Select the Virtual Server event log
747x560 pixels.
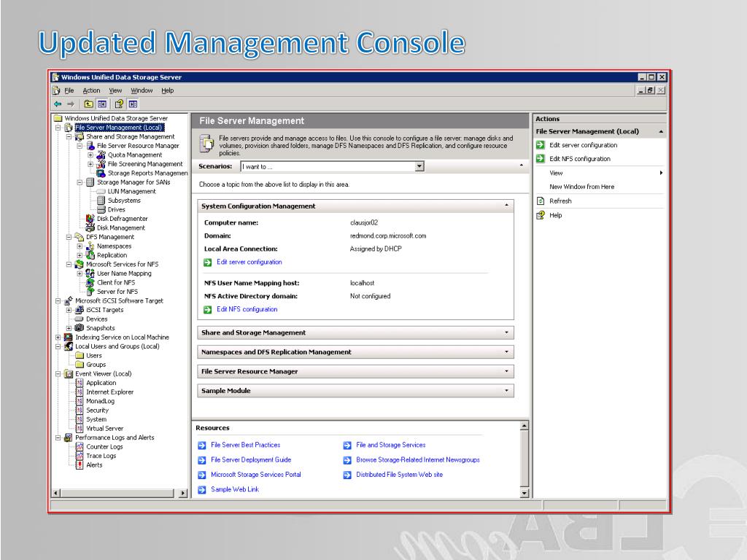pyautogui.click(x=104, y=429)
